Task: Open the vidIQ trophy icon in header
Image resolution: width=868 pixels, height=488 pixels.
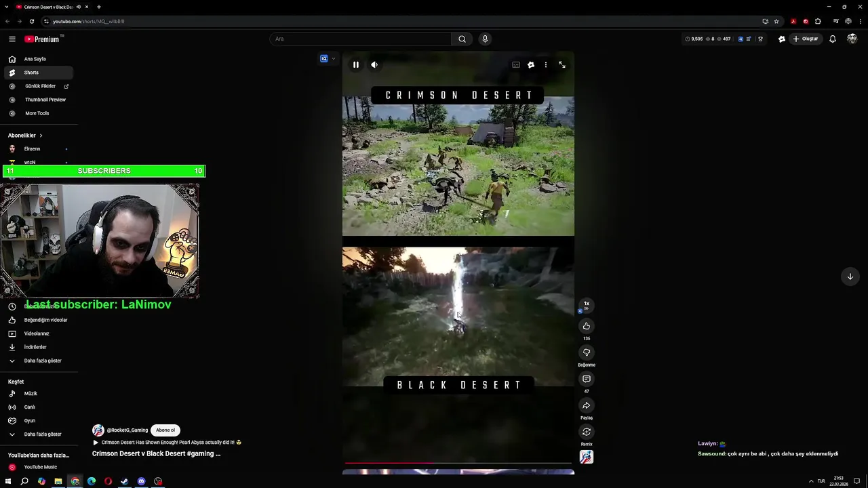Action: (x=760, y=39)
